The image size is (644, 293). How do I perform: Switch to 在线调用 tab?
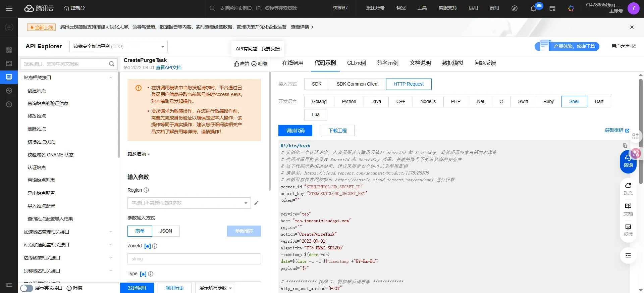coord(292,63)
